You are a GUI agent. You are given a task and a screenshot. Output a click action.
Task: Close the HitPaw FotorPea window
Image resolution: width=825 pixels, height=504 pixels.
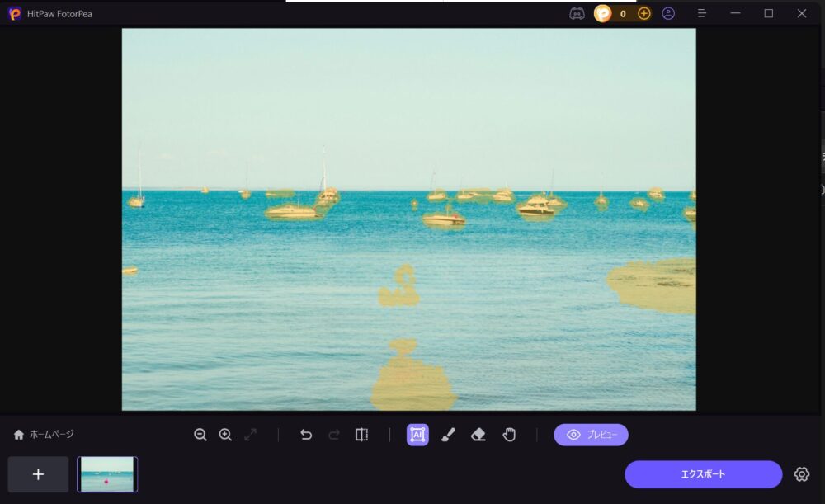[x=801, y=14]
